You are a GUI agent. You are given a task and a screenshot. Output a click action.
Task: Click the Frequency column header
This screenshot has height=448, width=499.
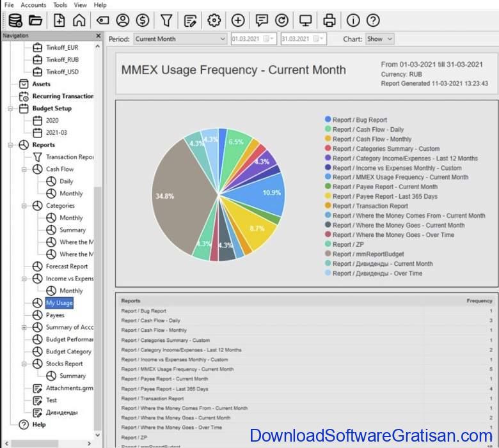click(x=479, y=301)
